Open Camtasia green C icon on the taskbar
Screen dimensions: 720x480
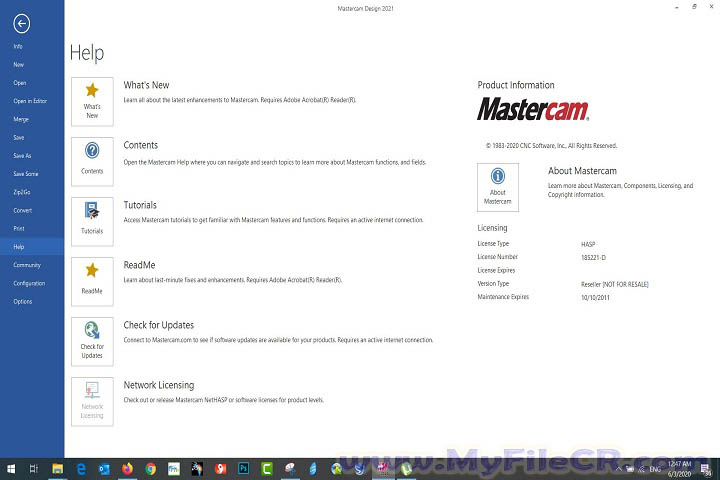click(x=267, y=469)
